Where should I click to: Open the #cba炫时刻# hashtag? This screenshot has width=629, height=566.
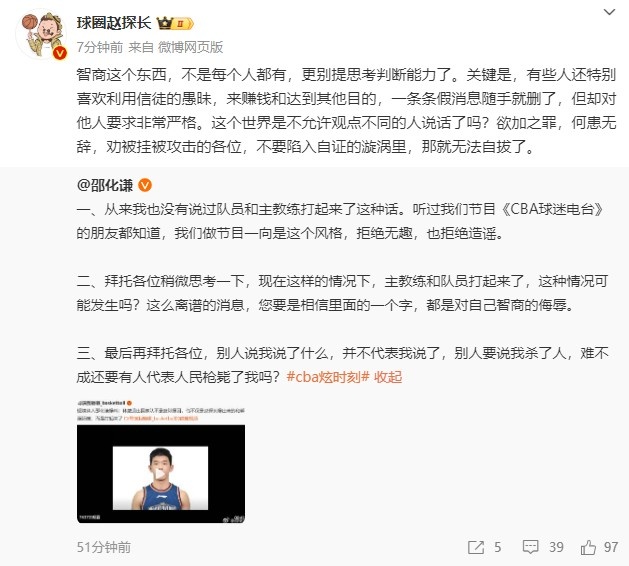pyautogui.click(x=328, y=377)
